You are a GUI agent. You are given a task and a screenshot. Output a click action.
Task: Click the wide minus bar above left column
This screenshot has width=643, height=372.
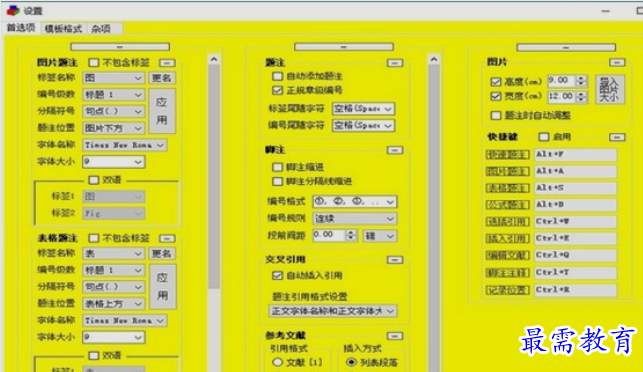[120, 47]
